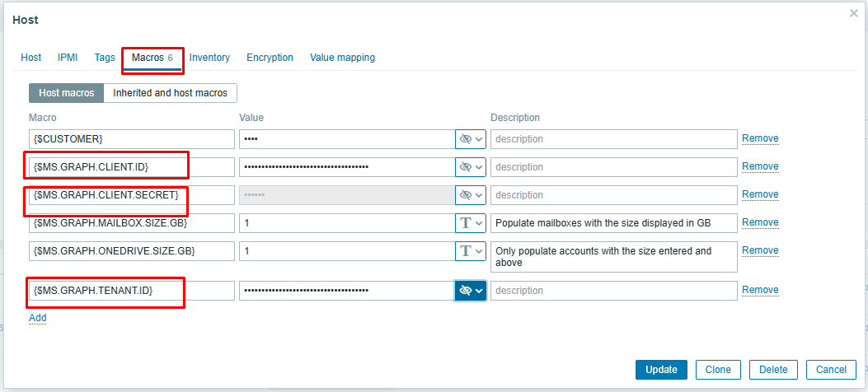Switch to the Host tab

pos(31,58)
